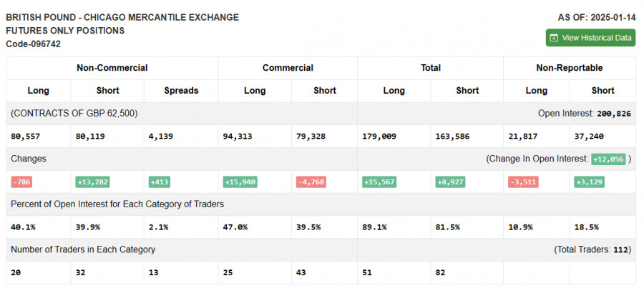Open the View Historical Data page

pyautogui.click(x=590, y=38)
